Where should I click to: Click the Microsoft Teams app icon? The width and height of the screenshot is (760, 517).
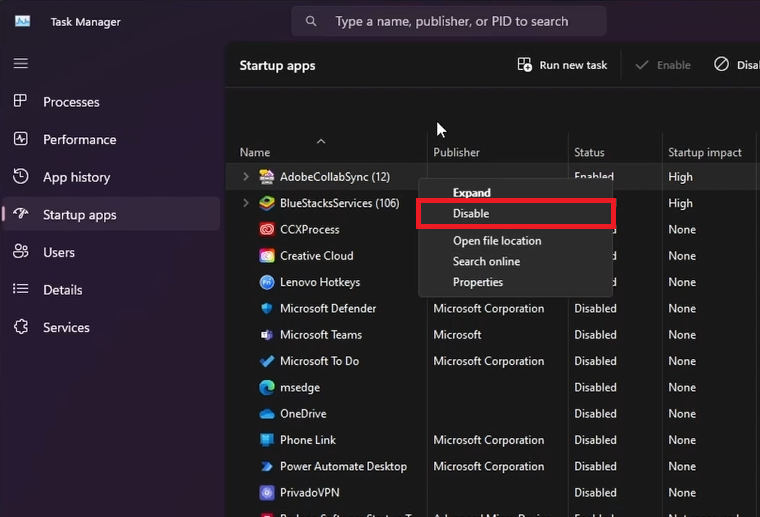click(x=267, y=335)
